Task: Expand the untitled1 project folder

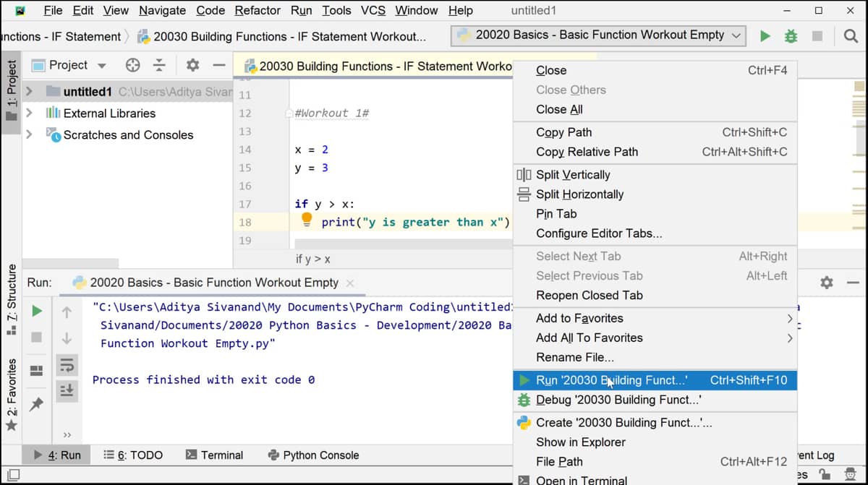Action: point(29,92)
